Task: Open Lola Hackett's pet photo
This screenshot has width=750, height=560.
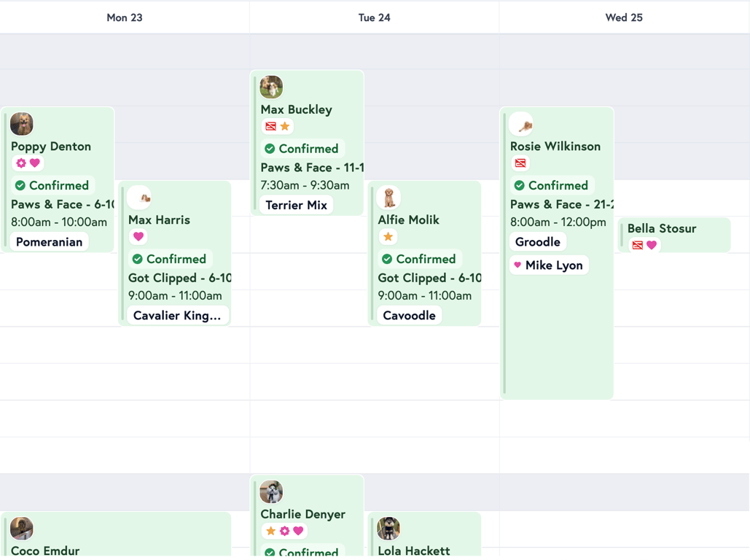Action: pyautogui.click(x=388, y=528)
